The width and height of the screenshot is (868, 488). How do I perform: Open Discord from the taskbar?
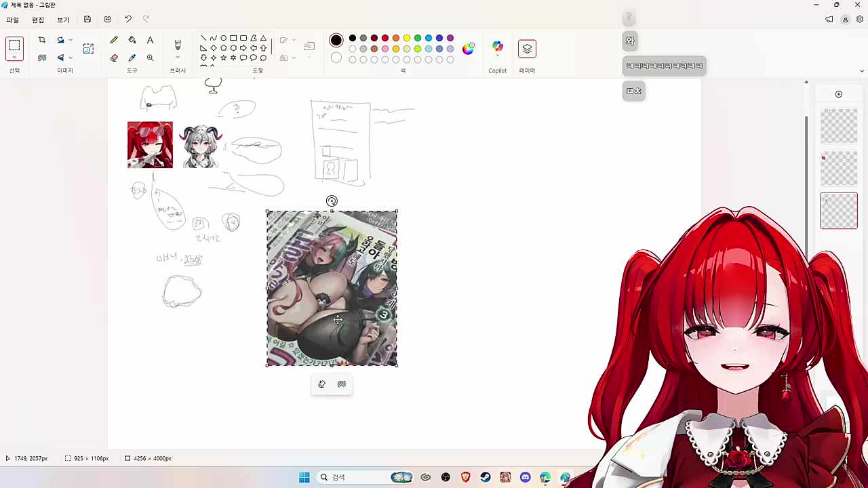pos(525,477)
